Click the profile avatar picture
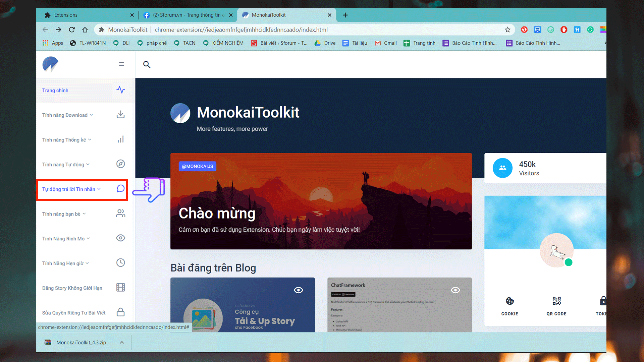 pyautogui.click(x=556, y=250)
